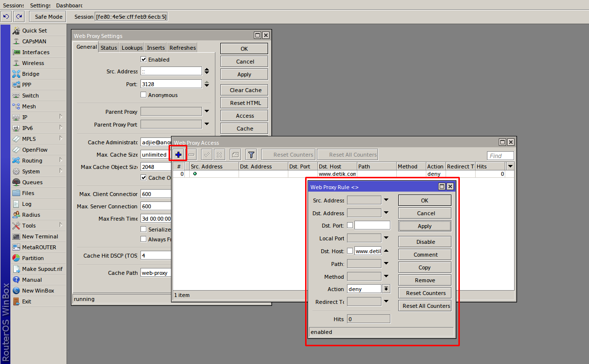The image size is (589, 364).
Task: Open New Terminal in sidebar
Action: tap(38, 236)
